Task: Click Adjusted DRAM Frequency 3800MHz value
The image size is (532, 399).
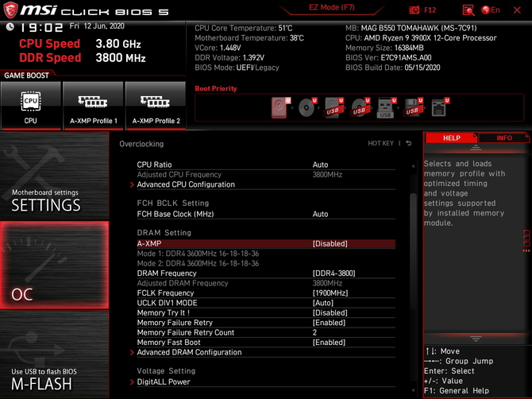Action: [x=327, y=283]
